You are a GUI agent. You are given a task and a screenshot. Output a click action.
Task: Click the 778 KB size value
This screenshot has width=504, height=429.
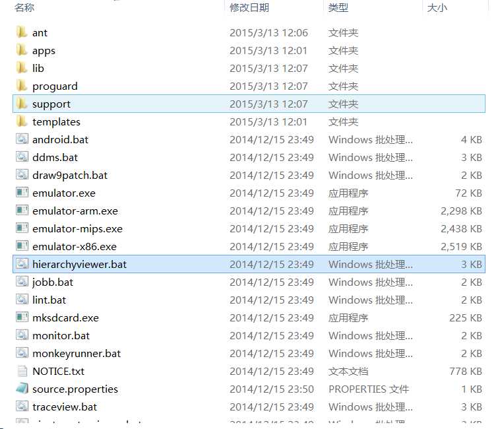pos(466,372)
